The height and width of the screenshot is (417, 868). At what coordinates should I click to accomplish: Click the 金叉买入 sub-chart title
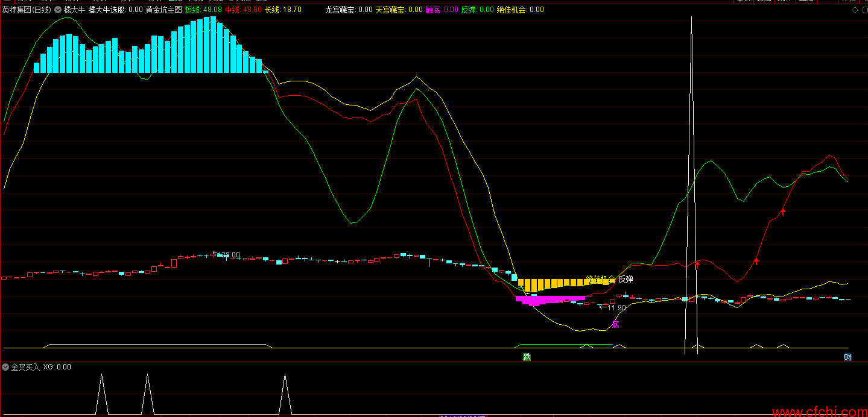[x=25, y=367]
